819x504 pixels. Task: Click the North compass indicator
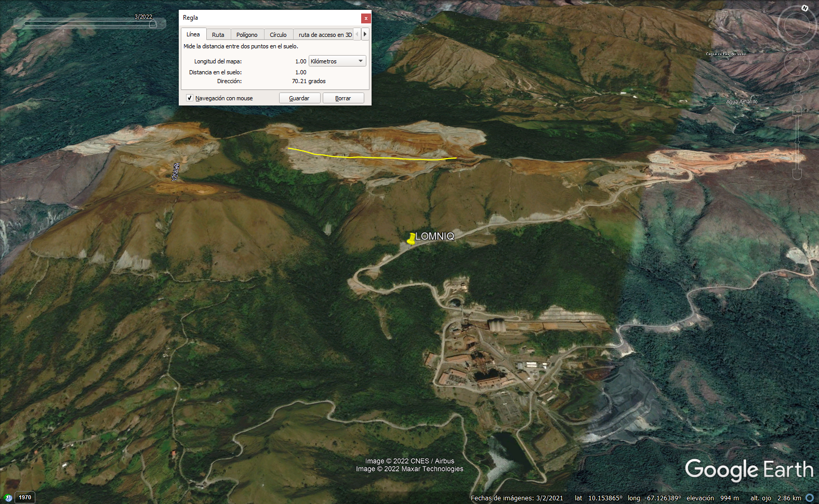(x=804, y=8)
